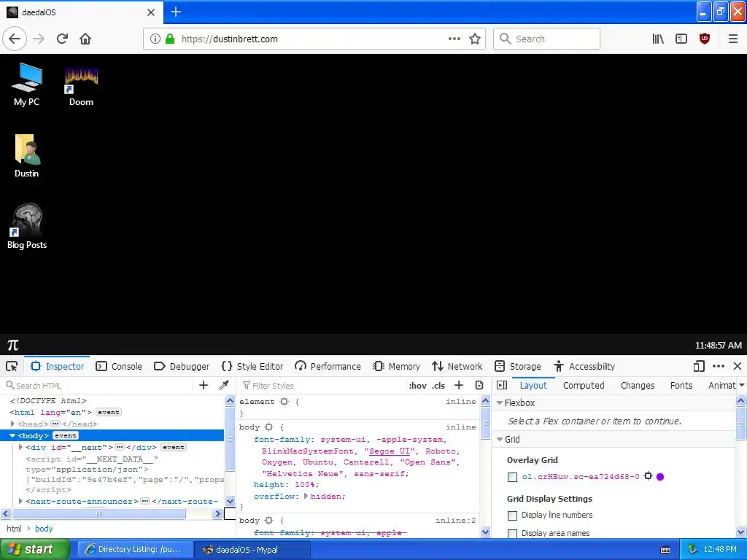Toggle the browser sidebar icon
Viewport: 747px width, 560px height.
pyautogui.click(x=681, y=39)
